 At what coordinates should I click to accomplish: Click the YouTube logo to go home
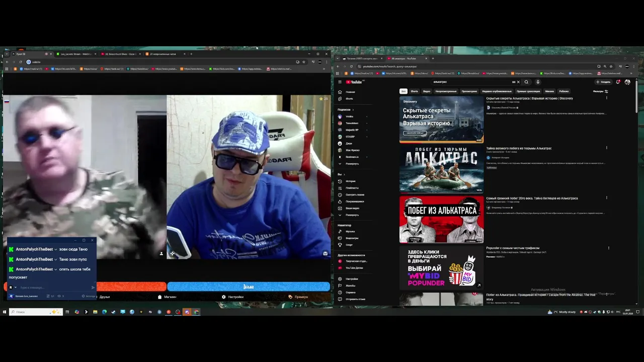354,82
